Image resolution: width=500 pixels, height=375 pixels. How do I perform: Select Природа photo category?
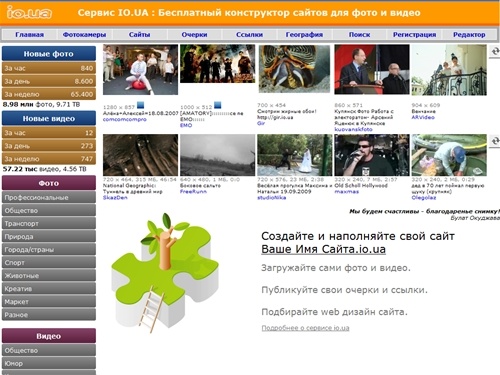pos(49,237)
